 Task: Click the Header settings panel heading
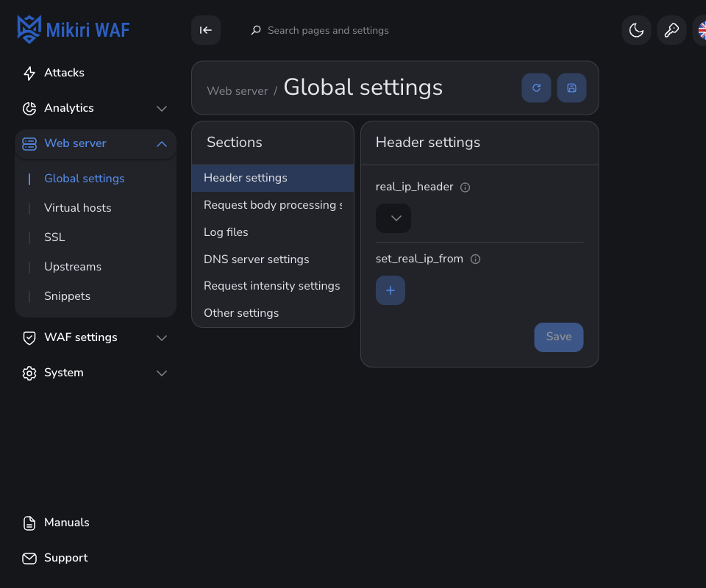tap(428, 142)
